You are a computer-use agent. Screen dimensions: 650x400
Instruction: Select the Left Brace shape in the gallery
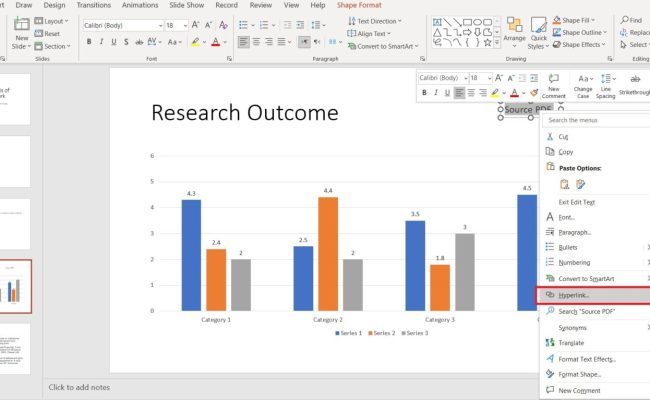(467, 42)
